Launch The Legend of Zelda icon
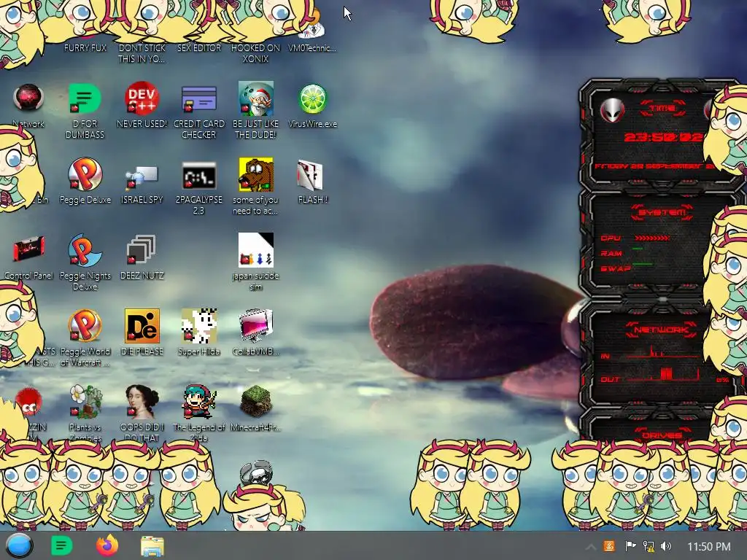747x560 pixels. (x=198, y=402)
